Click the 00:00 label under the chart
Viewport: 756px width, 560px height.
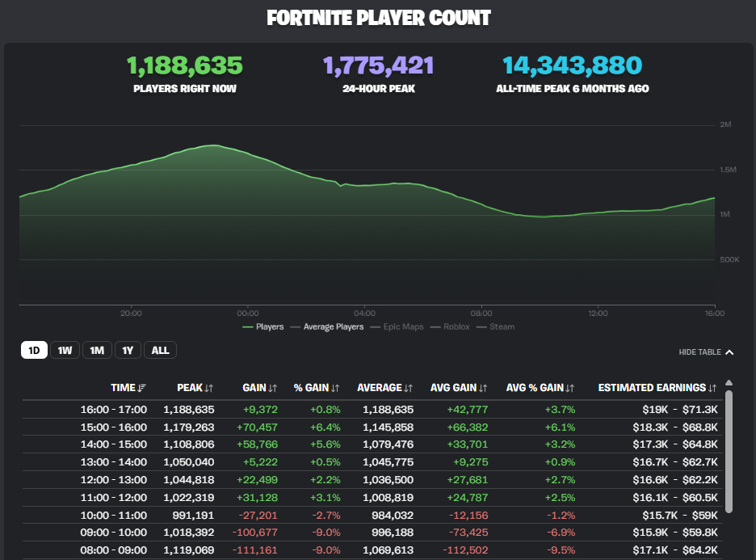tap(248, 314)
